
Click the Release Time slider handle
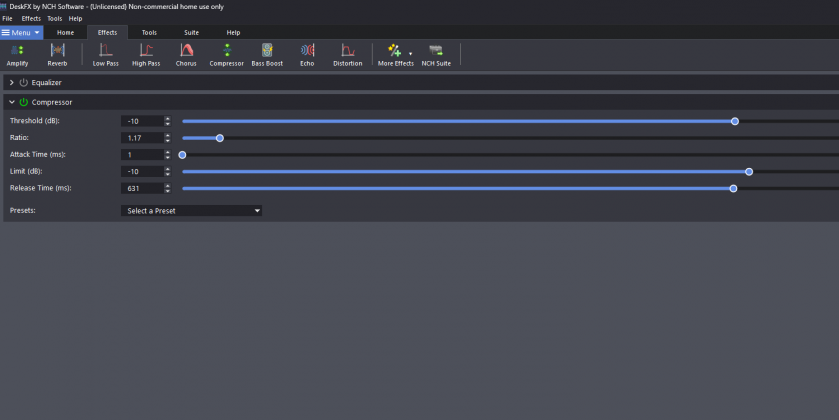pos(734,188)
